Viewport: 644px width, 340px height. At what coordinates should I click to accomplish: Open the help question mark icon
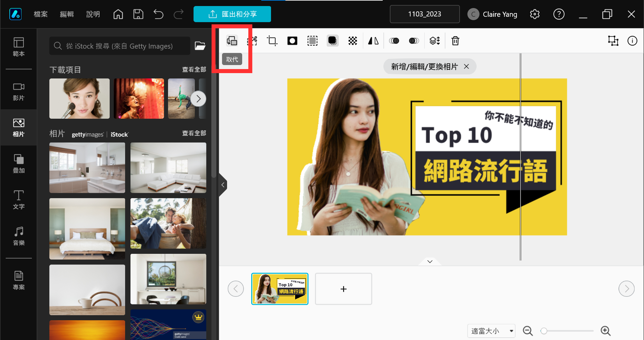[x=559, y=14]
